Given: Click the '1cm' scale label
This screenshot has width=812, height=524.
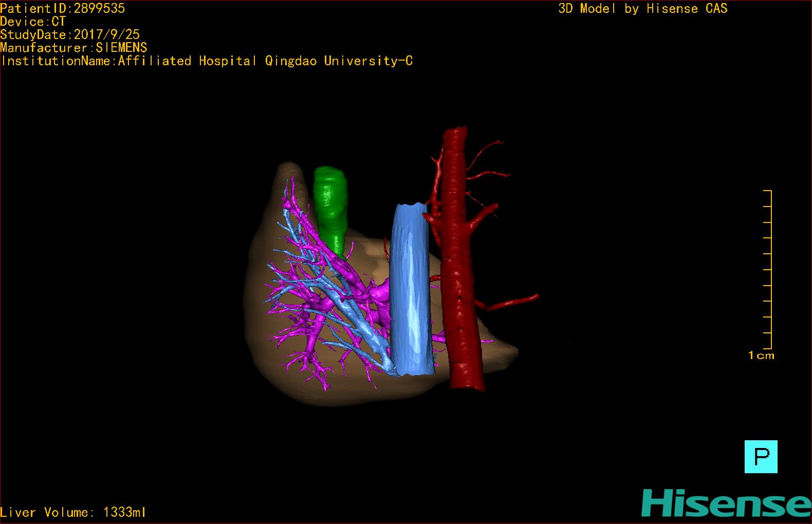Looking at the screenshot, I should [x=761, y=355].
